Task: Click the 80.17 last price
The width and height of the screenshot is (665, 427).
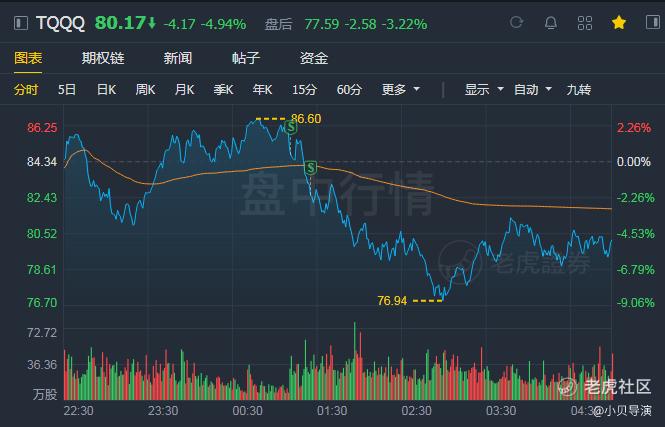Action: [120, 23]
